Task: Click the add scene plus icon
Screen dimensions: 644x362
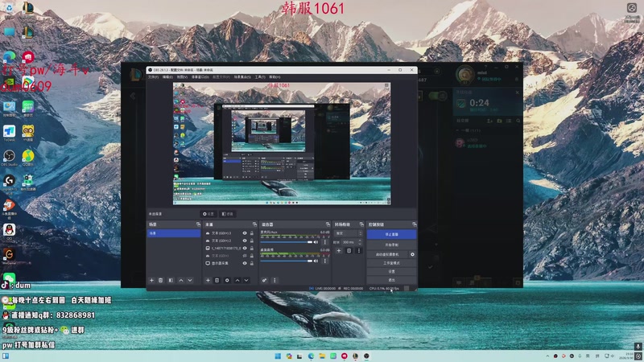Action: [x=151, y=280]
